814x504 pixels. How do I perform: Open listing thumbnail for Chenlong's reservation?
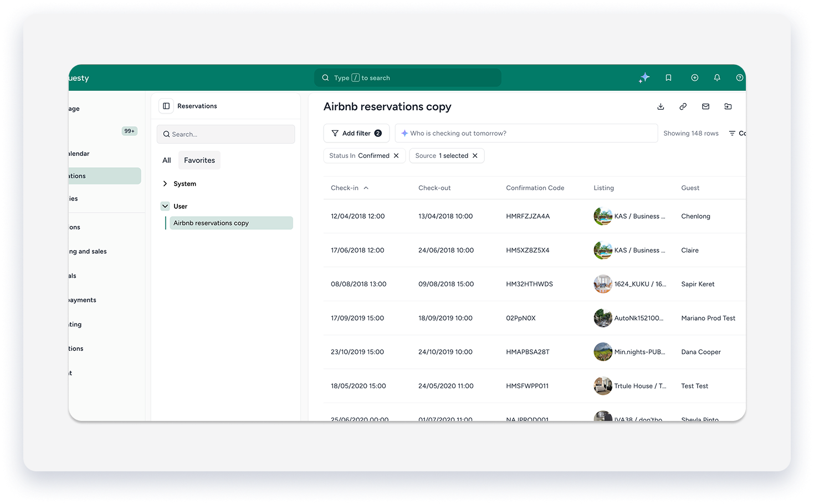pyautogui.click(x=603, y=216)
